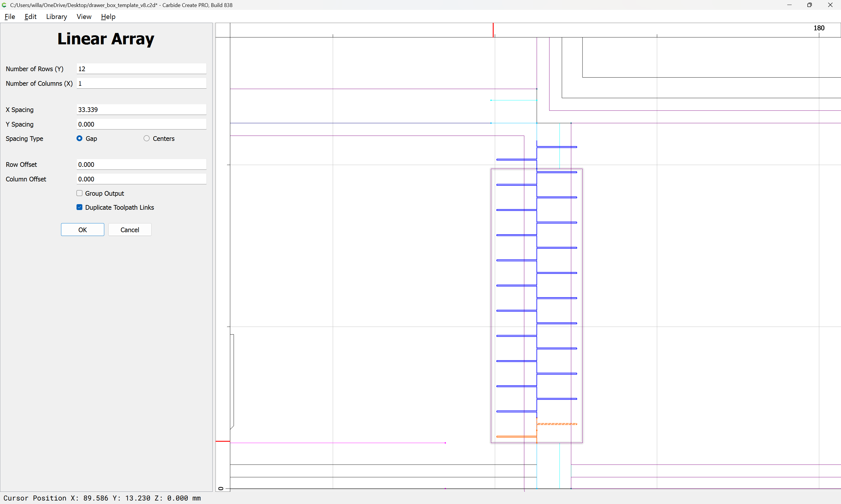Open the File menu
Screen dimensions: 841x504
click(x=10, y=17)
